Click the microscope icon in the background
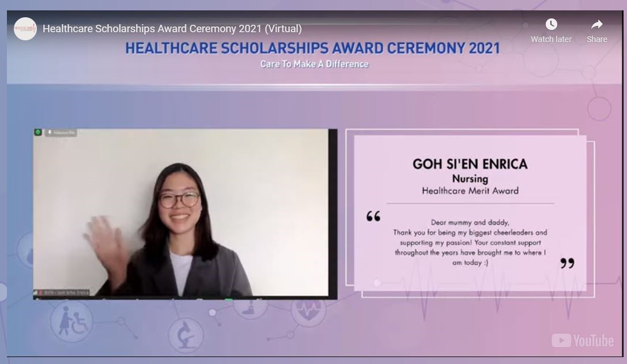The width and height of the screenshot is (627, 364). [x=185, y=333]
